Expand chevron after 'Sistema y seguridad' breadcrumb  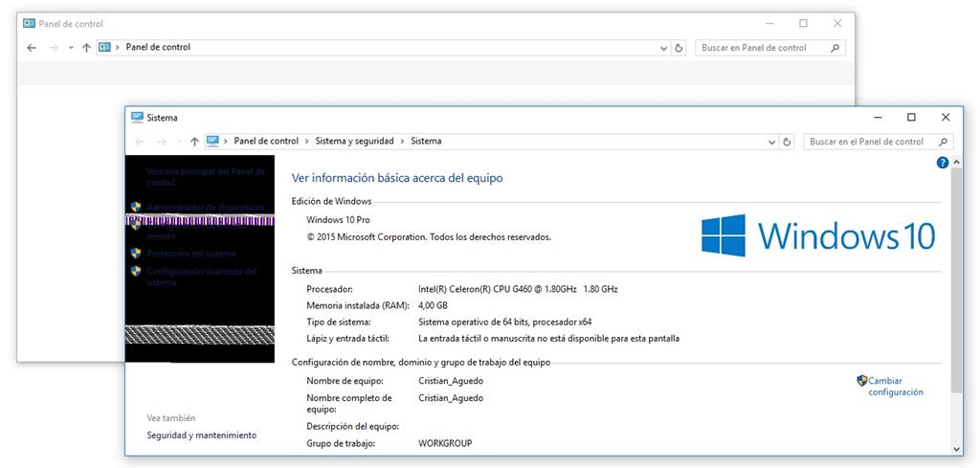[x=403, y=142]
